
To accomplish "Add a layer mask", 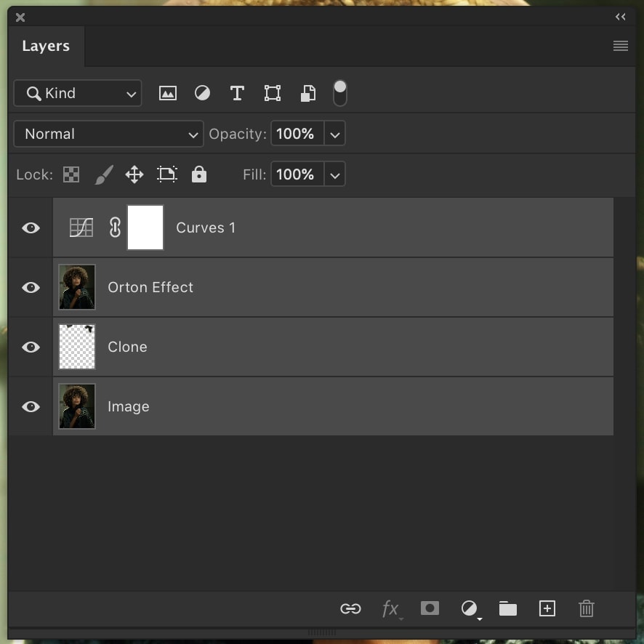I will click(x=430, y=608).
